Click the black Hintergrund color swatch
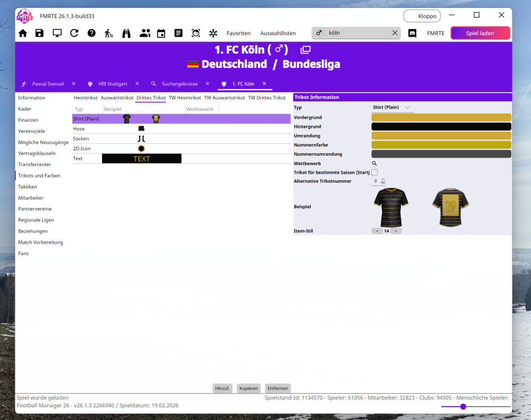Screen dimensions: 531x420 (x=441, y=127)
